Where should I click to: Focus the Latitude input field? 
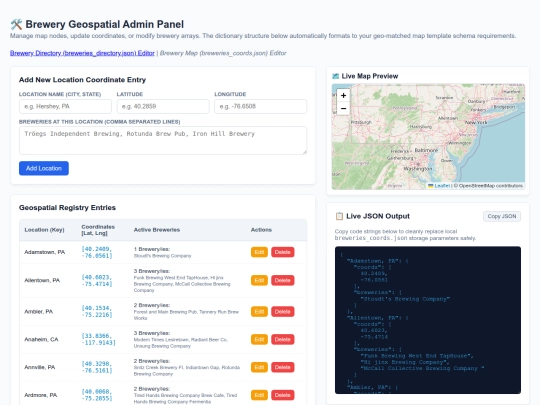click(163, 106)
